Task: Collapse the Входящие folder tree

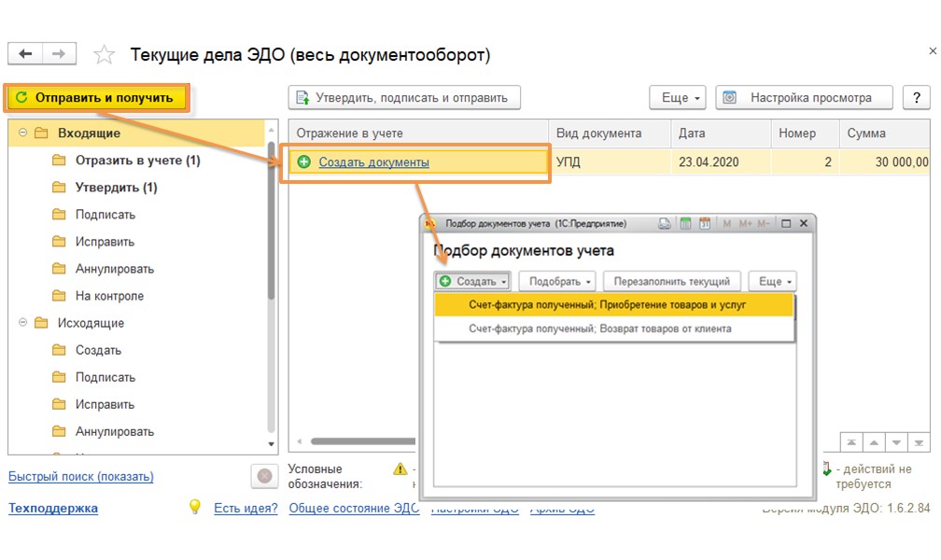Action: (22, 133)
